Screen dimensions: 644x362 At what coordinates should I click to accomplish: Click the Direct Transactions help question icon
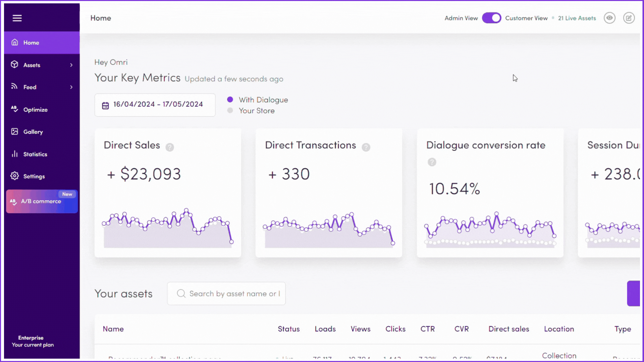[366, 147]
